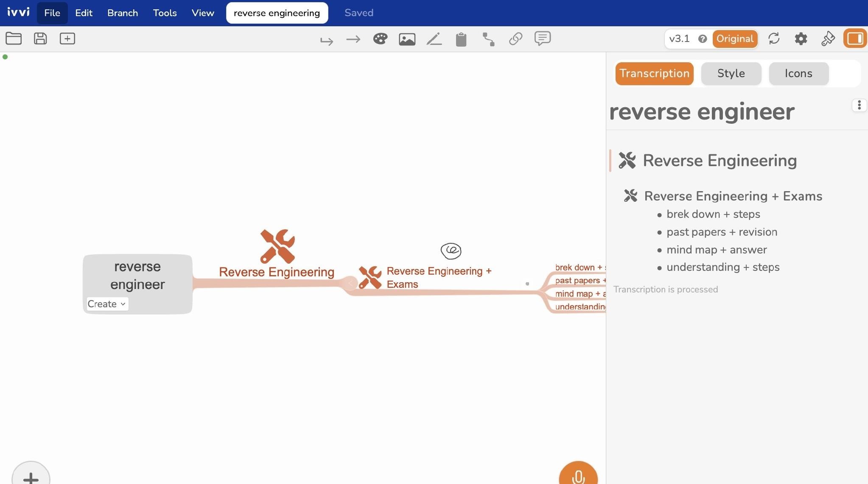The height and width of the screenshot is (484, 868).
Task: Toggle the side panel visibility icon
Action: click(x=855, y=39)
